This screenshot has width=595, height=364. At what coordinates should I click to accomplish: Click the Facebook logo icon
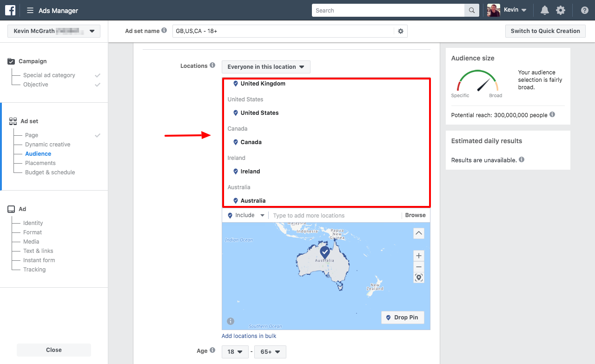click(x=10, y=10)
